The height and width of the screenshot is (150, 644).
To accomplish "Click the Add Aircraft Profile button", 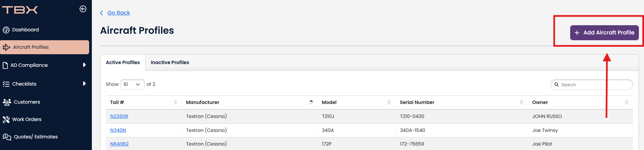I will pos(604,33).
